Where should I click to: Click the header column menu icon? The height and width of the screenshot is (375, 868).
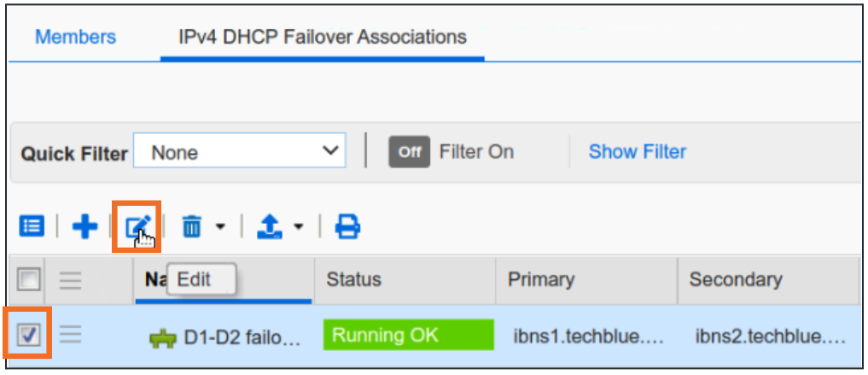(x=71, y=278)
